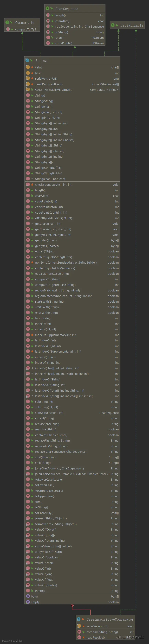
Task: Select the chars() row in CharSequence
Action: (x=75, y=37)
